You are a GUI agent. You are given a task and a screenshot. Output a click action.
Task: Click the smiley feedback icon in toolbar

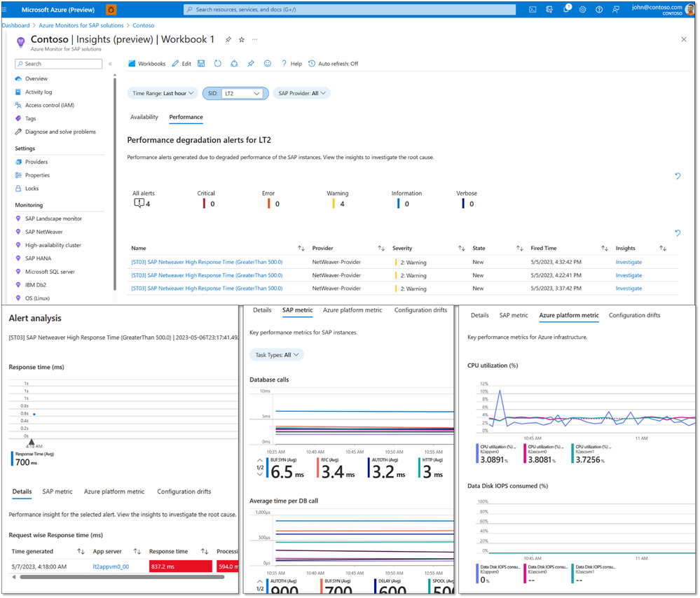point(268,63)
